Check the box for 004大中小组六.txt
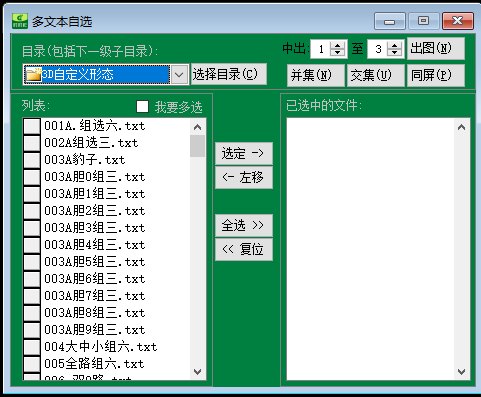The height and width of the screenshot is (397, 481). (32, 347)
